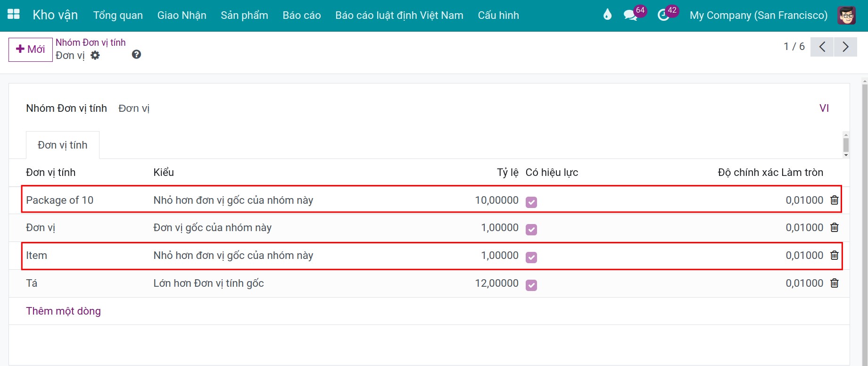Screen dimensions: 868x366
Task: Open the Tổng quan menu
Action: [118, 15]
